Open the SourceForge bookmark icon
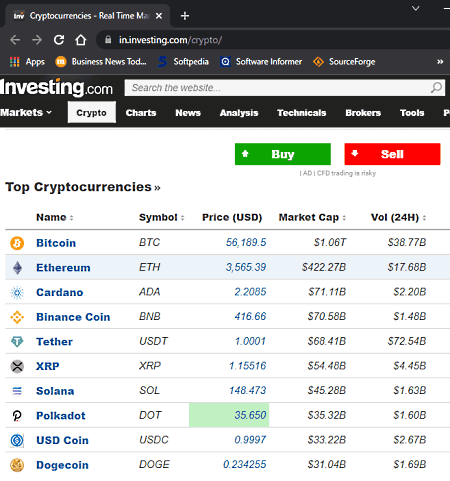This screenshot has height=481, width=450. (x=318, y=62)
